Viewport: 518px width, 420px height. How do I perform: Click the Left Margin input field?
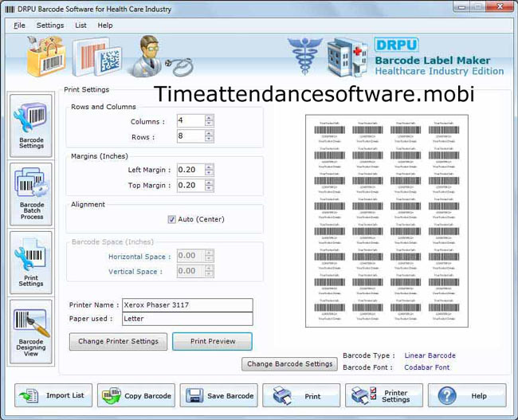coord(191,170)
